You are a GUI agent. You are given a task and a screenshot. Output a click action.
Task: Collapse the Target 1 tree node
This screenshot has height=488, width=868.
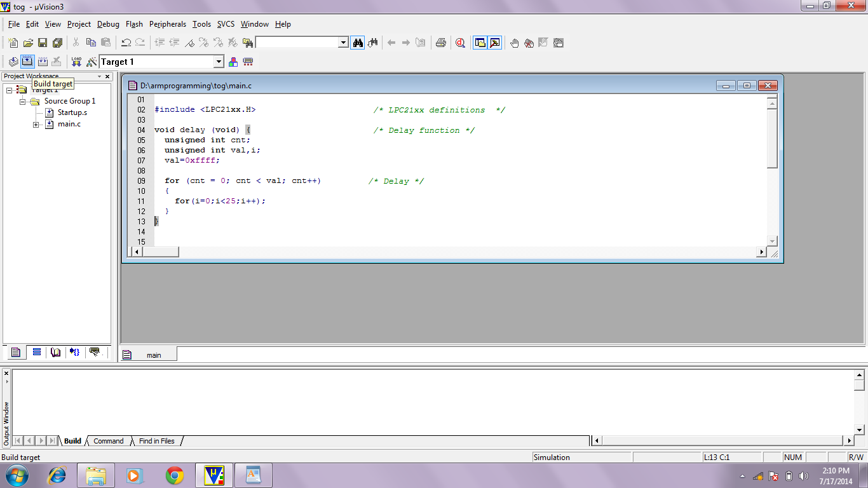tap(10, 90)
